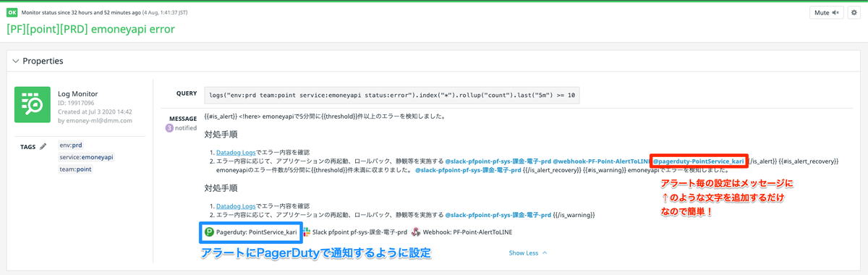Collapse message with Show Less

pyautogui.click(x=528, y=253)
